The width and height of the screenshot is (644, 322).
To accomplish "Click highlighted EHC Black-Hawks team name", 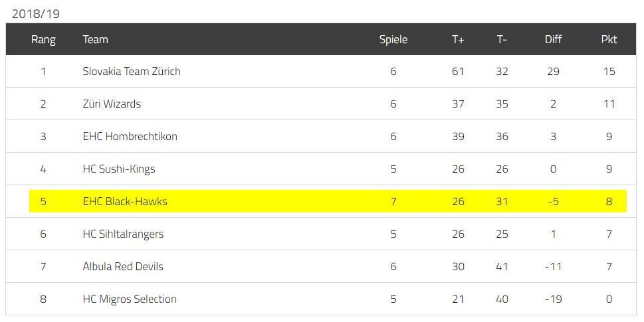I will [125, 201].
